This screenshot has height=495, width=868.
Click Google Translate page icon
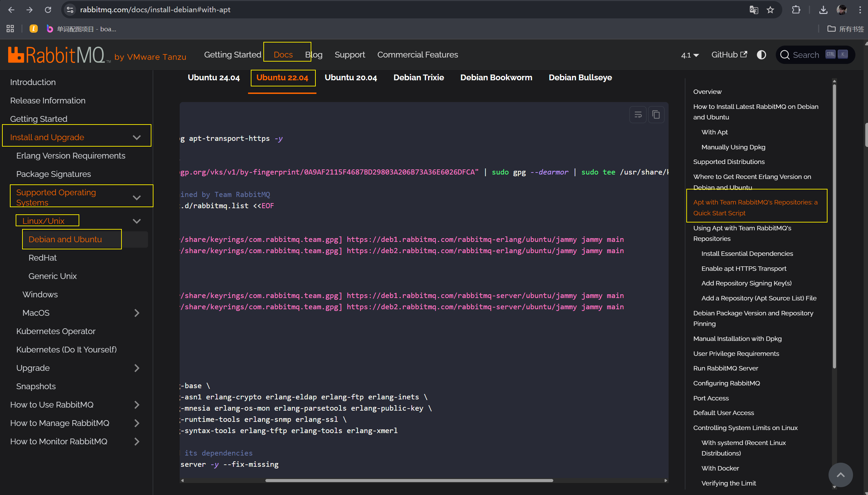click(x=754, y=10)
